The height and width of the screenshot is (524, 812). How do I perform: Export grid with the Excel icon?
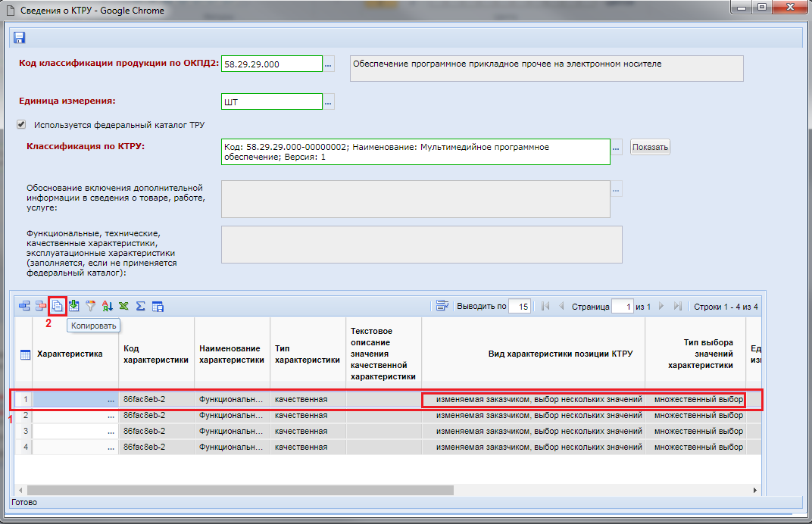123,307
